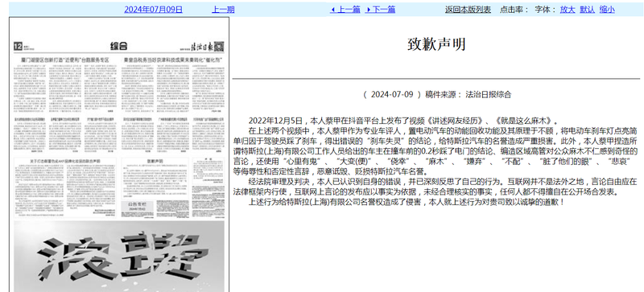
Task: Open the 厦门湖里区 article in the page thumbnail
Action: 64,60
